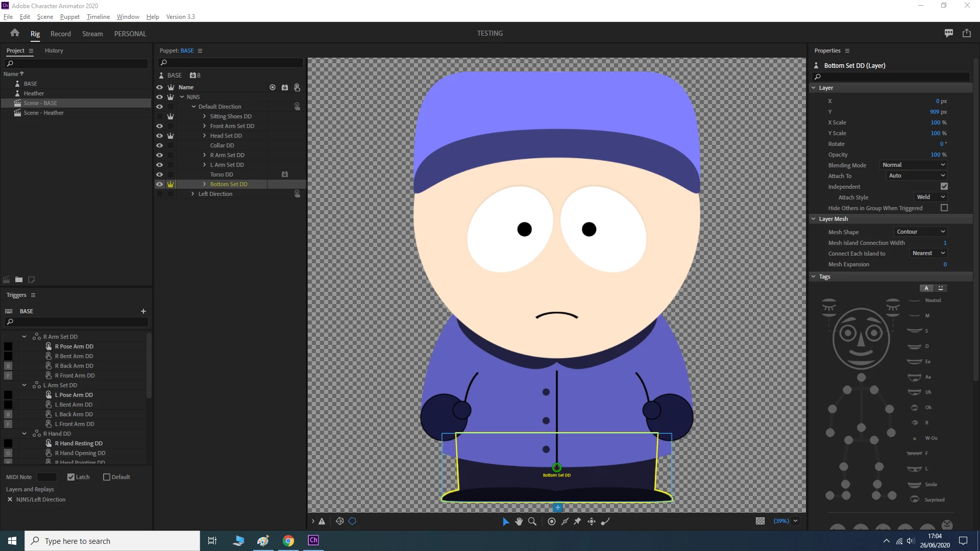This screenshot has width=980, height=551.
Task: Hide the Torso DD layer
Action: point(159,174)
